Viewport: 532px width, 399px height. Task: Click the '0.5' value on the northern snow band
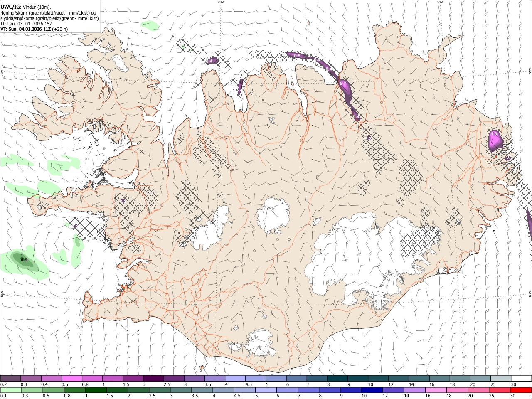tap(297, 56)
